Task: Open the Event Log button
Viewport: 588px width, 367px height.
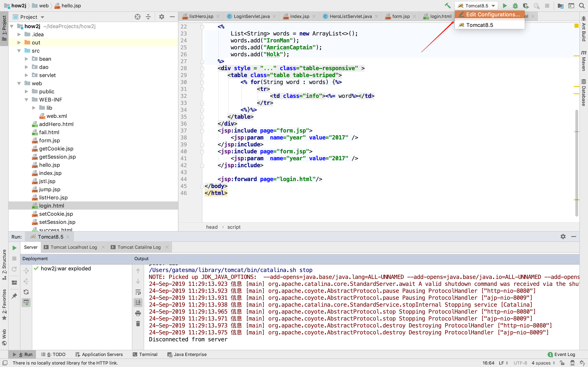Action: tap(561, 354)
